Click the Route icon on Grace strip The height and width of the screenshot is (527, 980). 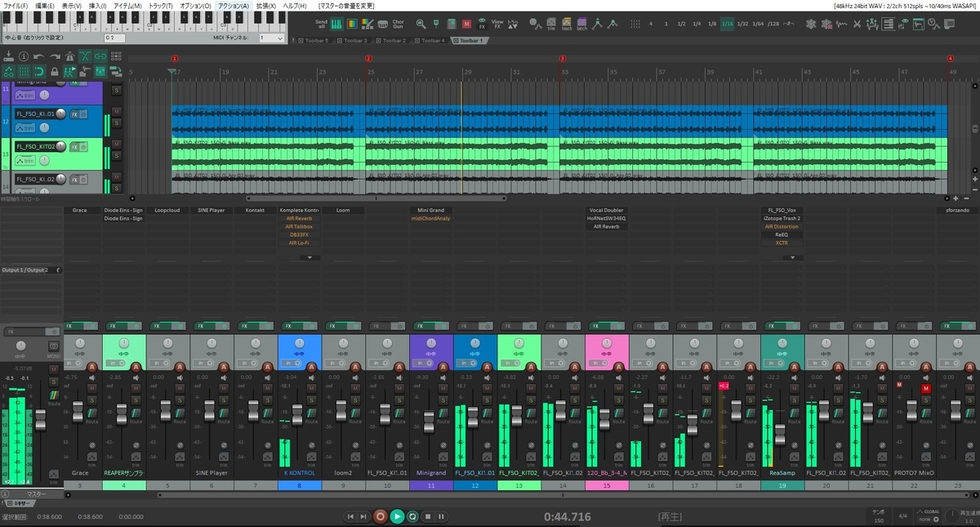92,413
